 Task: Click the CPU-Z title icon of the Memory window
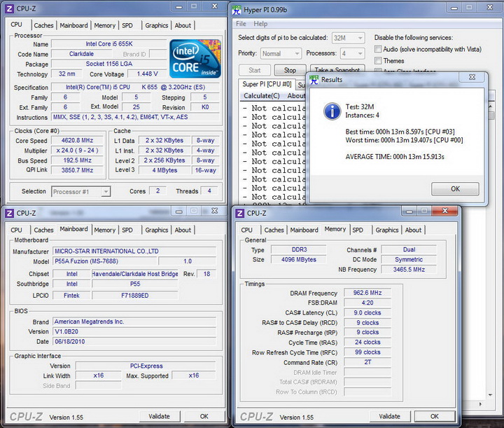[240, 213]
